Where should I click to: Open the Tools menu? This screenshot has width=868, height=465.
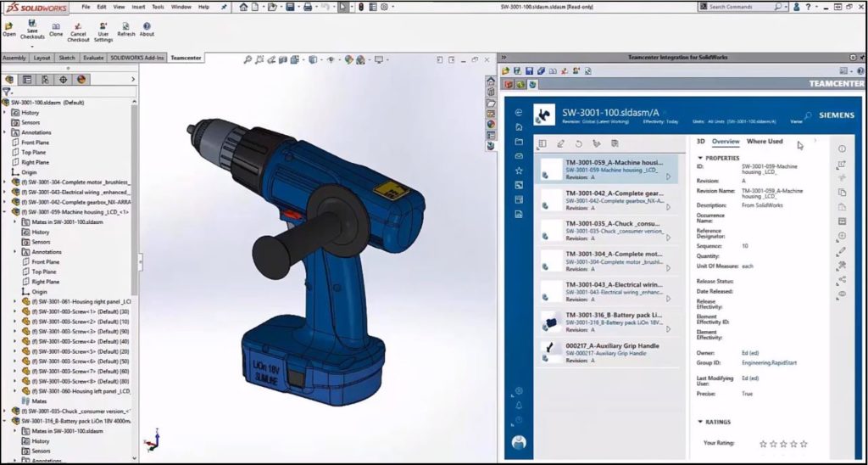[x=158, y=7]
